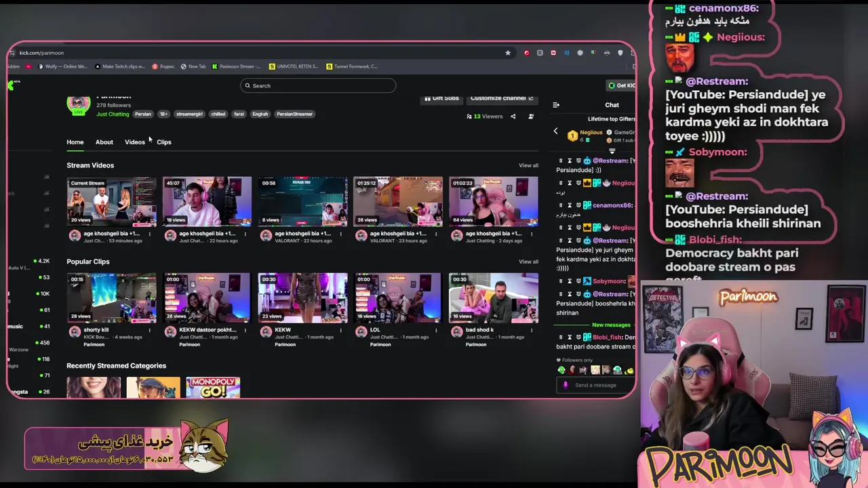
Task: Play the KEKW 00:30 clip thumbnail
Action: coord(302,298)
